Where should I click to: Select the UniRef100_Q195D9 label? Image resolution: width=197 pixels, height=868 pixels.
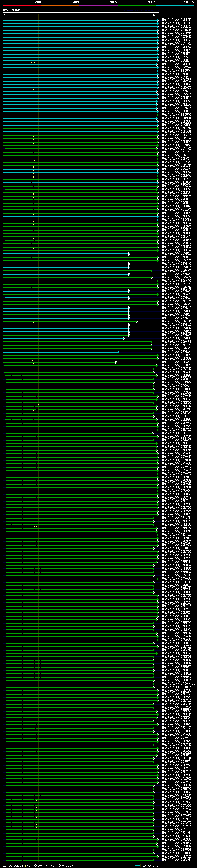177,125
